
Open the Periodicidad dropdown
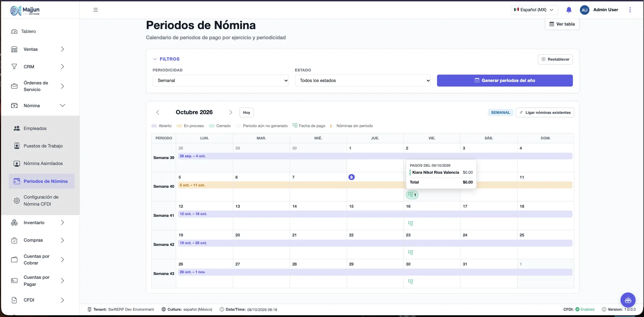221,81
